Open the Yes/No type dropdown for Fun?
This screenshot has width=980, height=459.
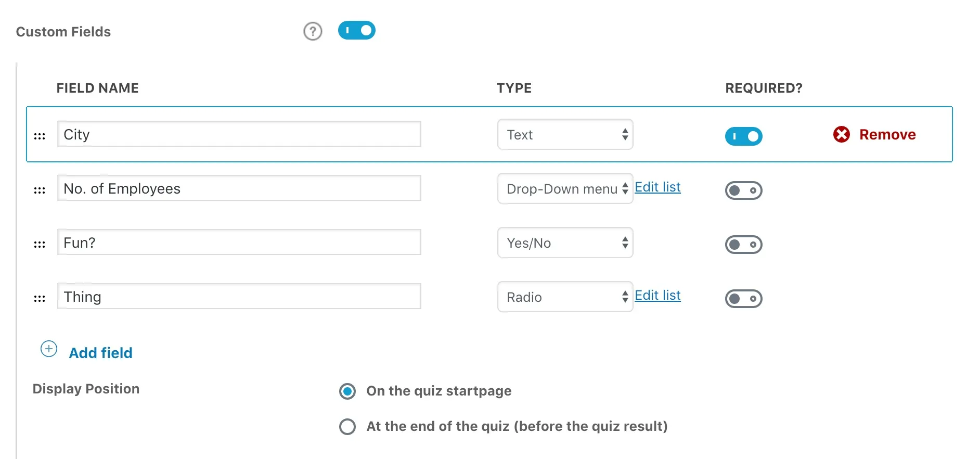(x=565, y=243)
